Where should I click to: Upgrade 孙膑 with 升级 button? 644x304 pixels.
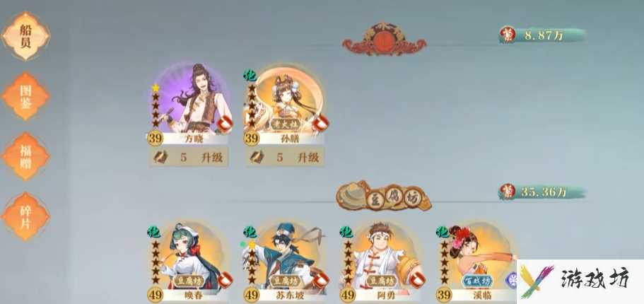(x=285, y=157)
